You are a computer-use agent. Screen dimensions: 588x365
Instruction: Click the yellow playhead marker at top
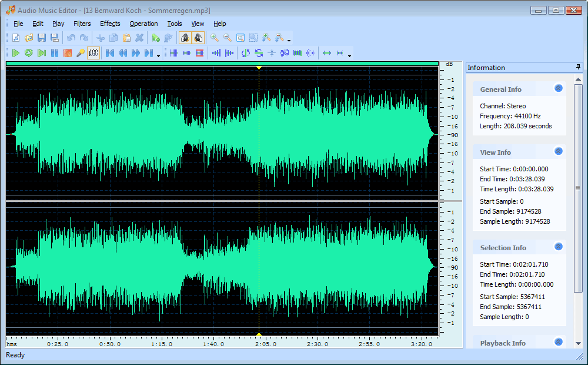pyautogui.click(x=259, y=68)
